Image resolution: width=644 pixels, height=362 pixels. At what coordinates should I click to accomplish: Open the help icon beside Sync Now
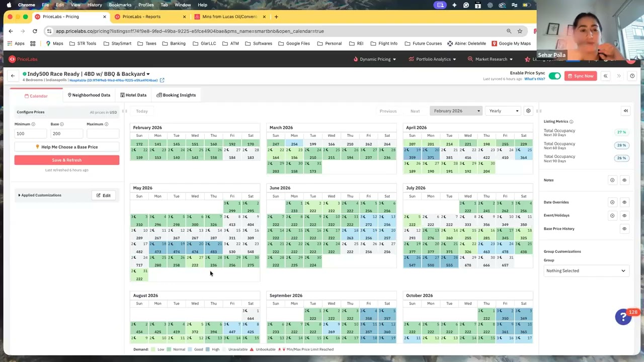(x=632, y=76)
